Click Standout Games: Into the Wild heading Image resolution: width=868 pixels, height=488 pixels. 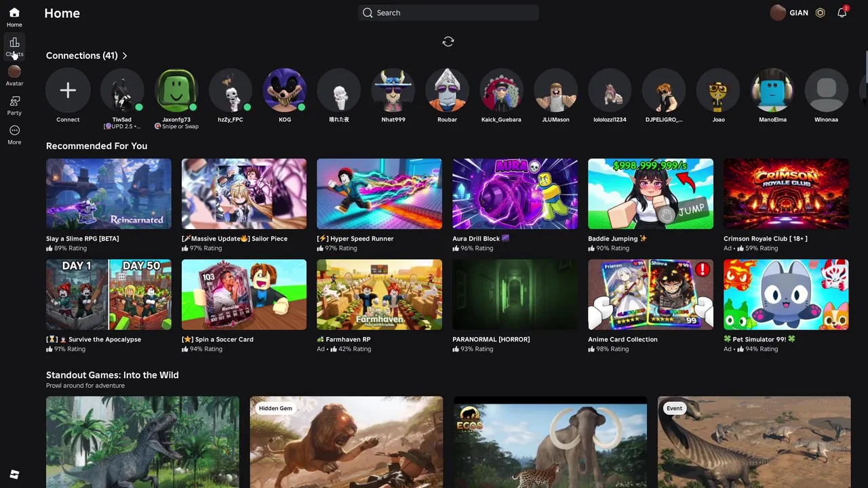pyautogui.click(x=113, y=375)
